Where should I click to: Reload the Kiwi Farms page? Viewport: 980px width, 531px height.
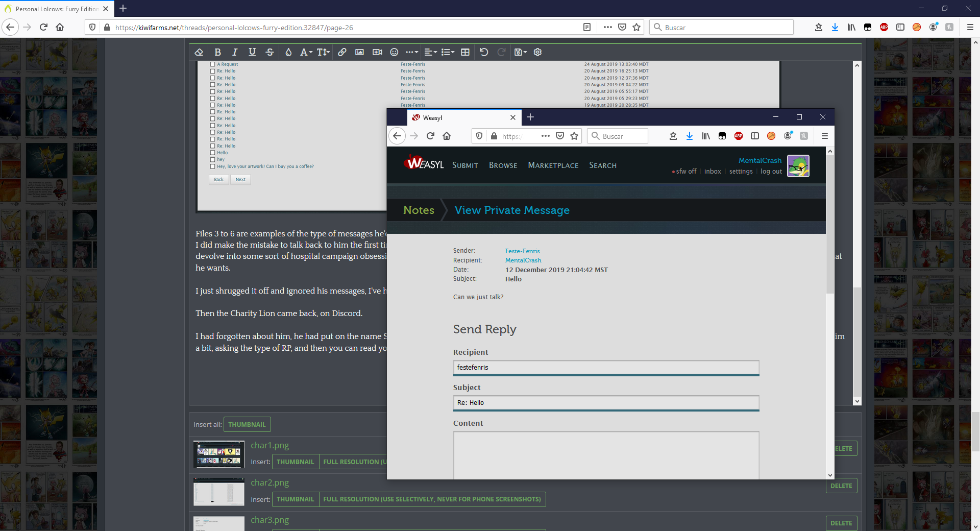[x=43, y=27]
